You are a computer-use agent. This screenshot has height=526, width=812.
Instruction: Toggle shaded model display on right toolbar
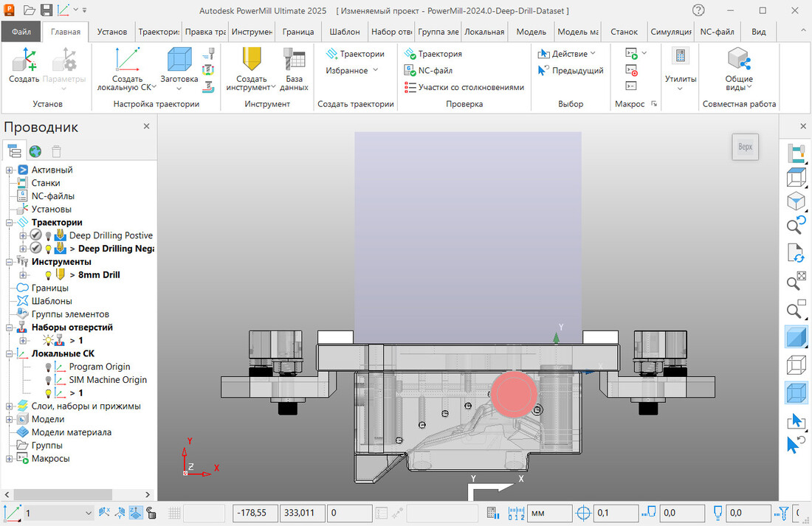click(796, 337)
